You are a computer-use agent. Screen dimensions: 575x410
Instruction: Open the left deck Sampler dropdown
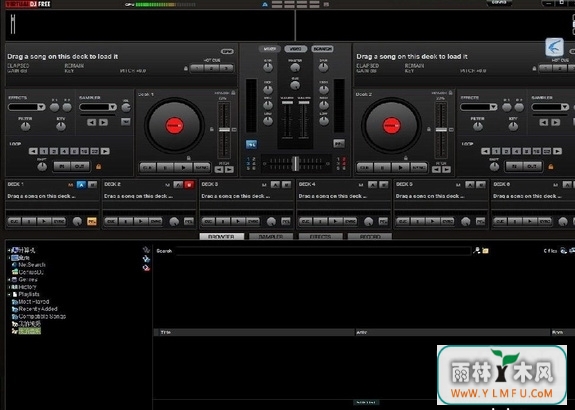[x=98, y=107]
